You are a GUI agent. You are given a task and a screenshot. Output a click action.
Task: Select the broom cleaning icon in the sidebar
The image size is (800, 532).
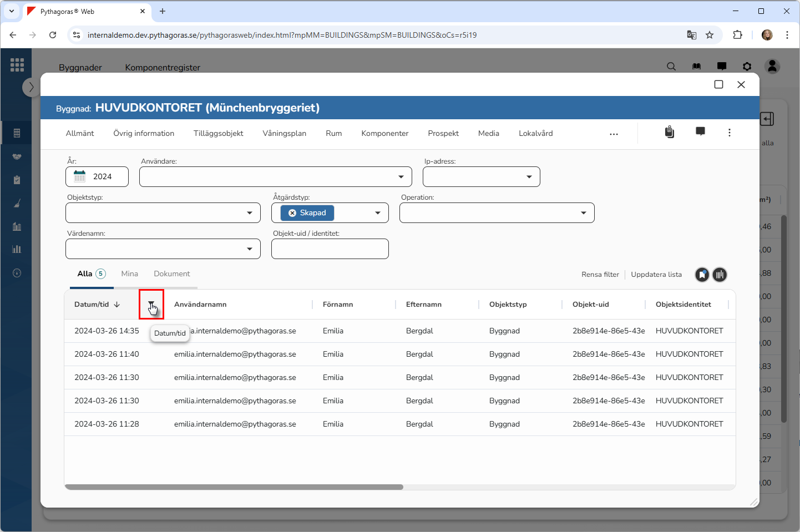tap(17, 204)
